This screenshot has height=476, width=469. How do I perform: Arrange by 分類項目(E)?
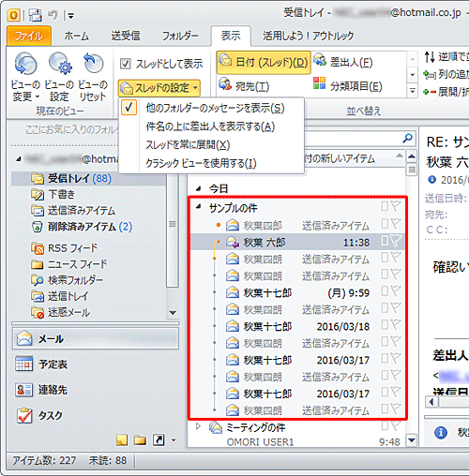[347, 86]
